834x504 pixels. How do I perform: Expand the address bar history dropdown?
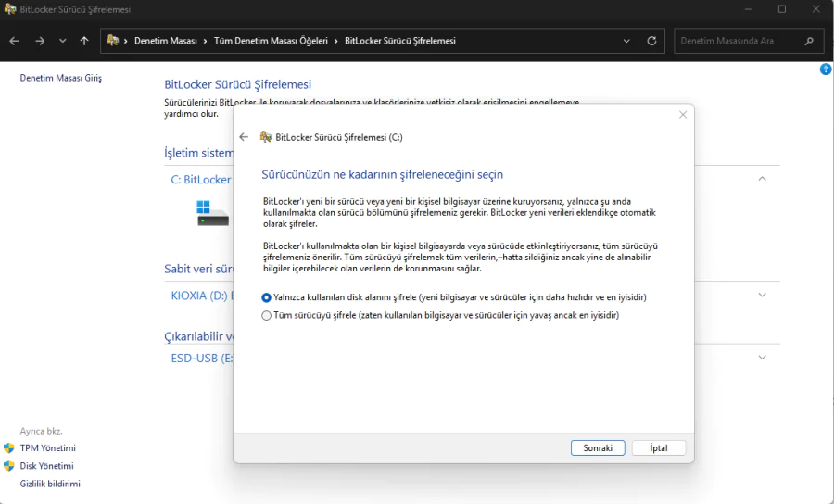627,41
